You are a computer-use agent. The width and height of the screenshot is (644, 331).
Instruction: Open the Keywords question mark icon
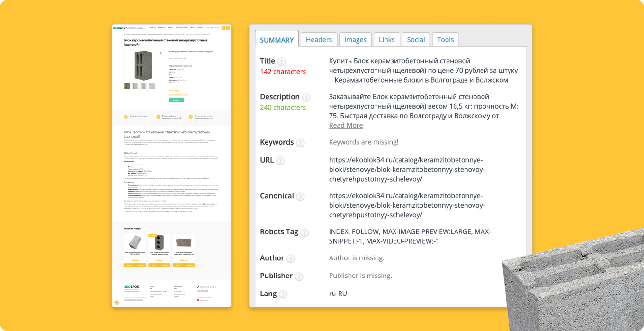click(x=300, y=143)
